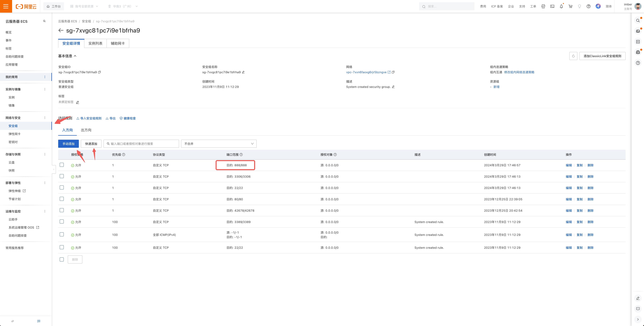Open 弹性网卡 in the sidebar
The height and width of the screenshot is (326, 644).
click(x=14, y=134)
